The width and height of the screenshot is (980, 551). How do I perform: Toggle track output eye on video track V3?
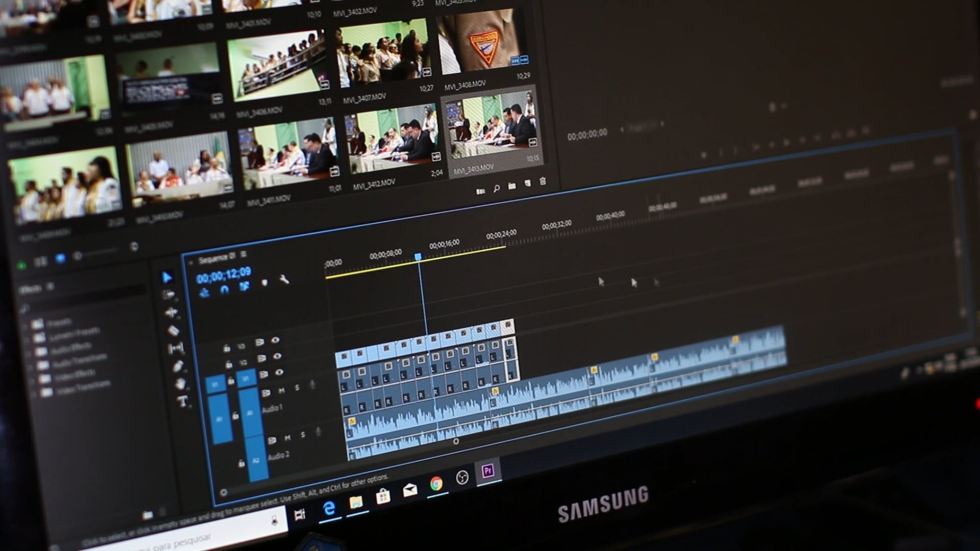click(x=275, y=340)
